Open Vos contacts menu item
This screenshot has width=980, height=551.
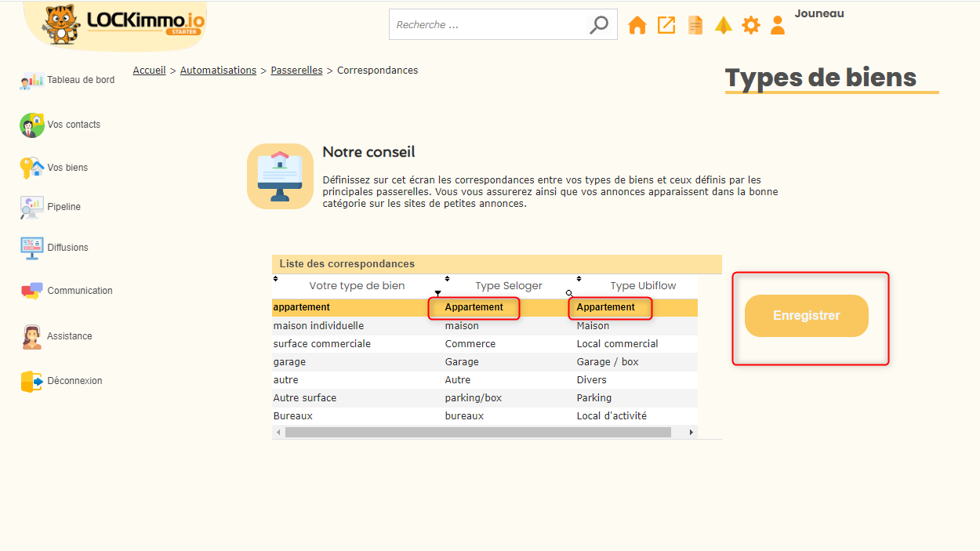coord(74,125)
